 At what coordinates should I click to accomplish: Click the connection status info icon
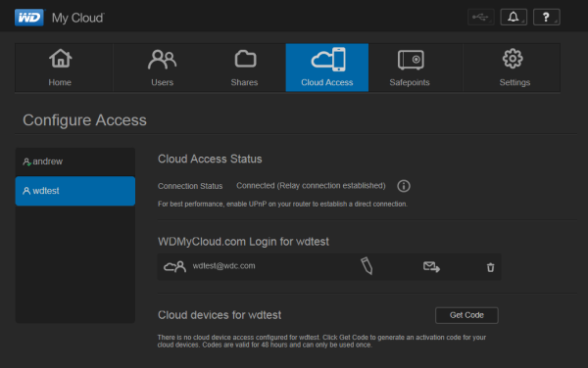404,186
